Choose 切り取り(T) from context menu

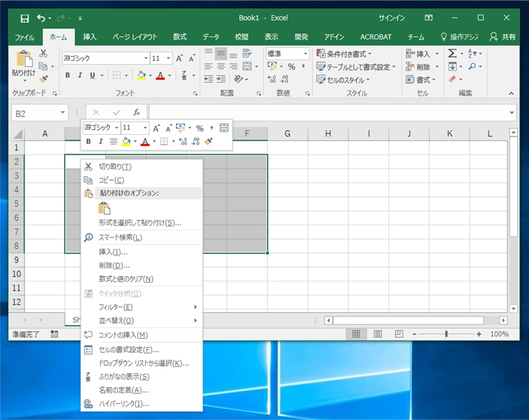pyautogui.click(x=142, y=167)
